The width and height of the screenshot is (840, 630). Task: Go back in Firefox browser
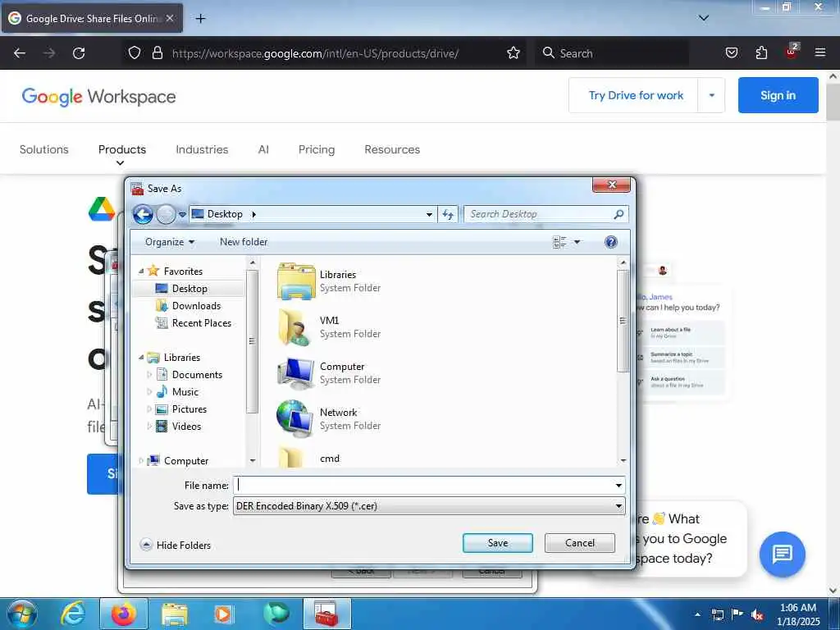[20, 53]
